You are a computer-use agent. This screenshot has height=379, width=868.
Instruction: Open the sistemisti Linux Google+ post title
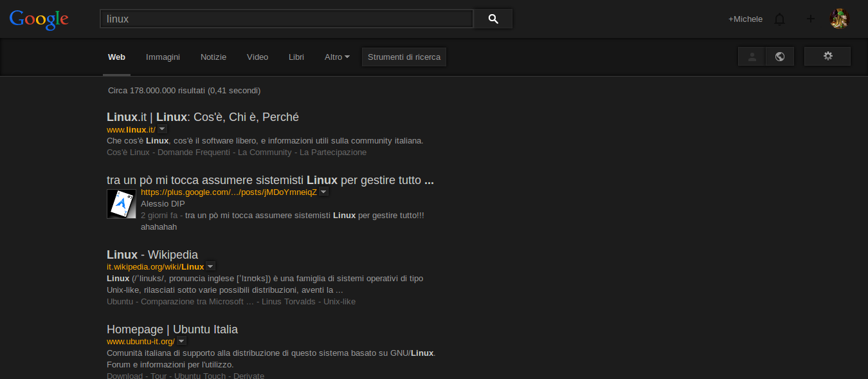(270, 180)
